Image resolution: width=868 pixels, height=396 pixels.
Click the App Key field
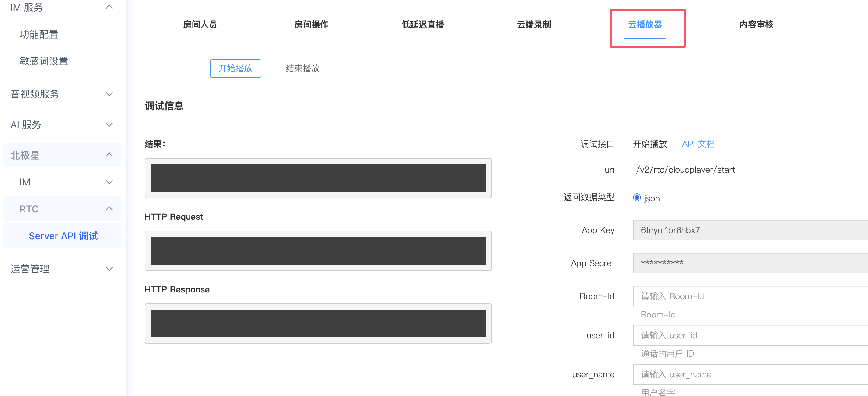click(x=750, y=230)
